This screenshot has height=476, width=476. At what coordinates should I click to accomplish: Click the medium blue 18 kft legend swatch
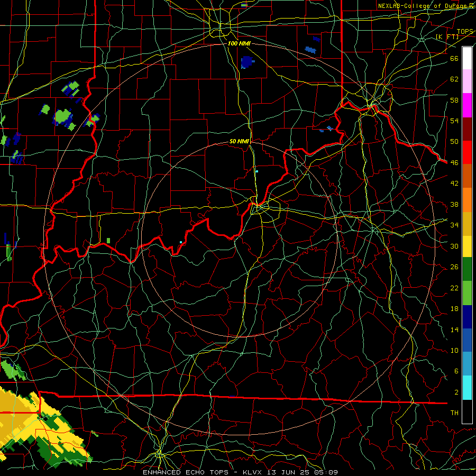coord(467,340)
